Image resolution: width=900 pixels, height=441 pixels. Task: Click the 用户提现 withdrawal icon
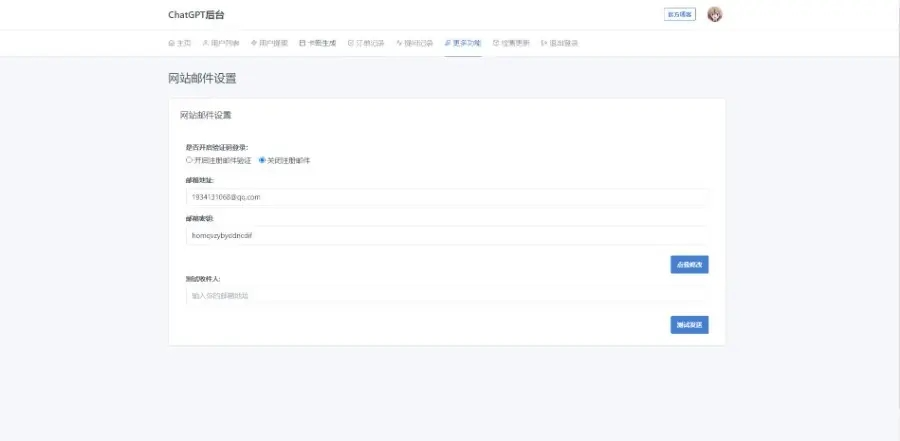click(x=254, y=44)
